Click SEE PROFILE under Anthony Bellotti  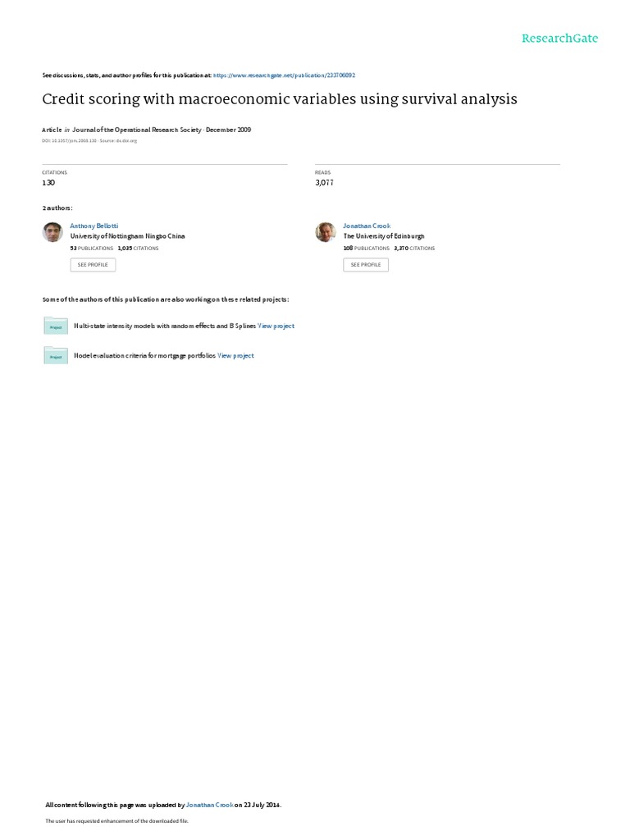pos(93,265)
